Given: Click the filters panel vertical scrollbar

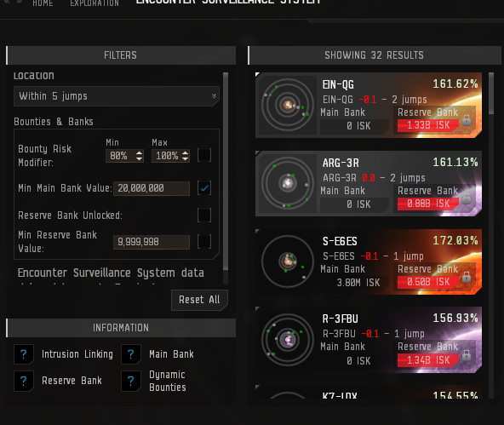Looking at the screenshot, I should (226, 171).
